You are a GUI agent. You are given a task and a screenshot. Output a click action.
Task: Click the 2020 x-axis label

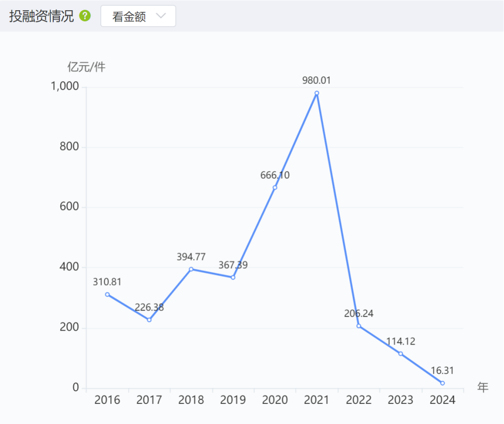(x=275, y=400)
